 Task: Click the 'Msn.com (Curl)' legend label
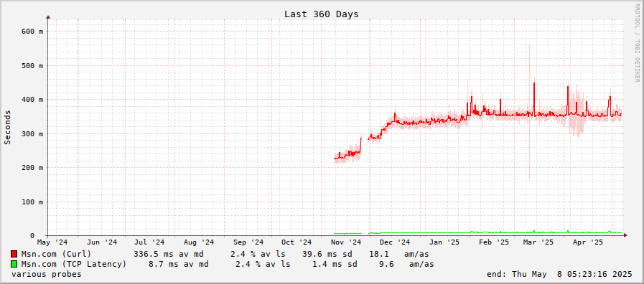click(x=56, y=254)
